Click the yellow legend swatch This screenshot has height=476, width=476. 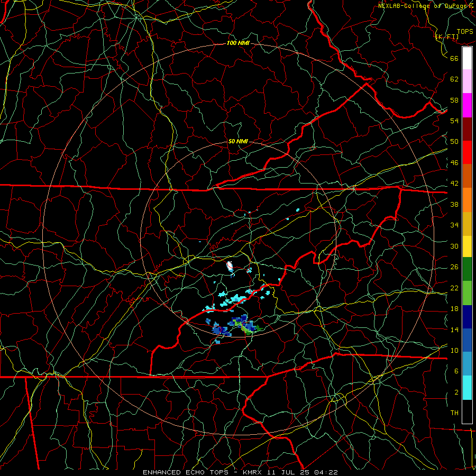pyautogui.click(x=467, y=246)
